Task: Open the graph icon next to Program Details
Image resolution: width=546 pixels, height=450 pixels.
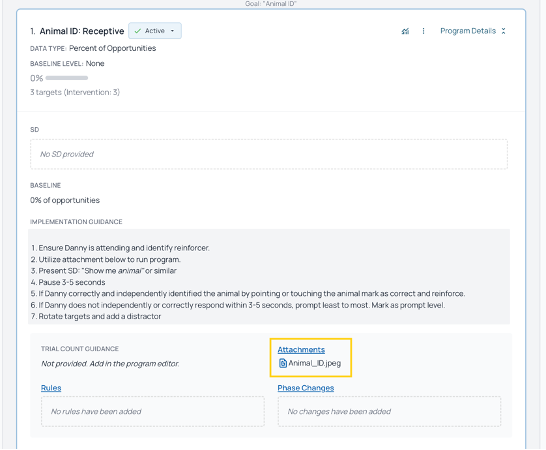Action: tap(405, 31)
